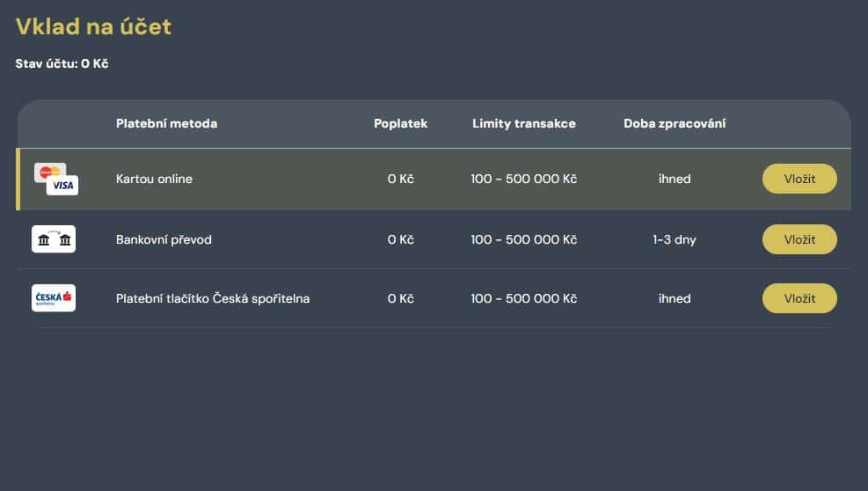Screen dimensions: 868x491
Task: Click Vložit button for Kartou online
Action: coord(799,179)
